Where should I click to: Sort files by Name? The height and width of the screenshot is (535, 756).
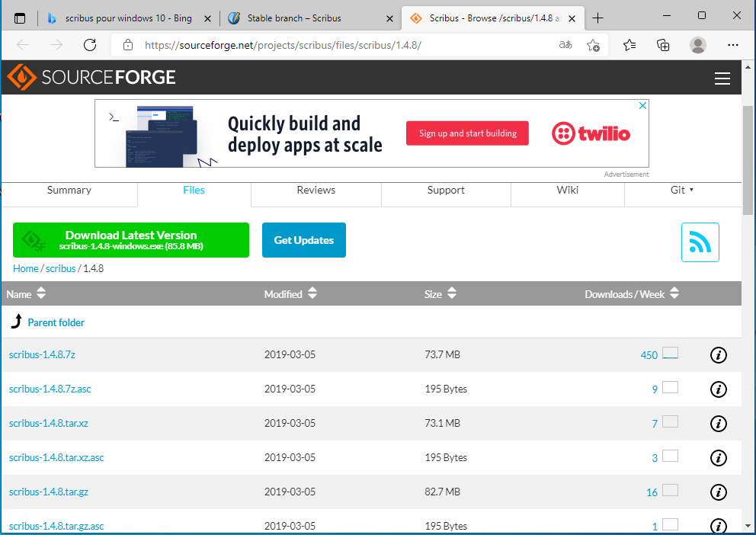pos(26,293)
